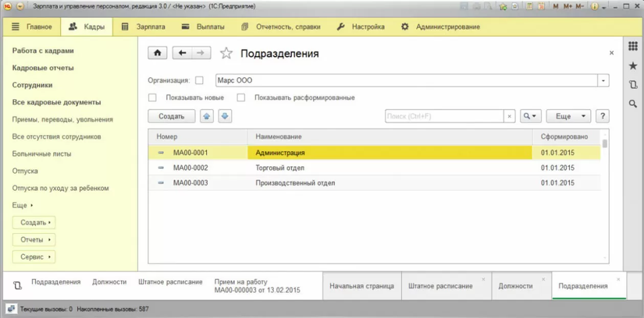Screen dimensions: 644x318
Task: Open Больничные листы link in sidebar
Action: (x=42, y=153)
